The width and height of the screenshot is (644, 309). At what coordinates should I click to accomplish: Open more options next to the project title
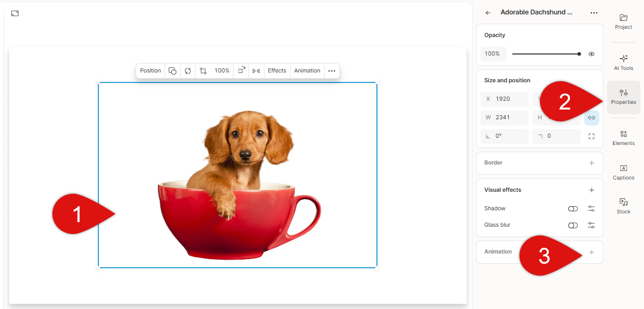[x=594, y=12]
